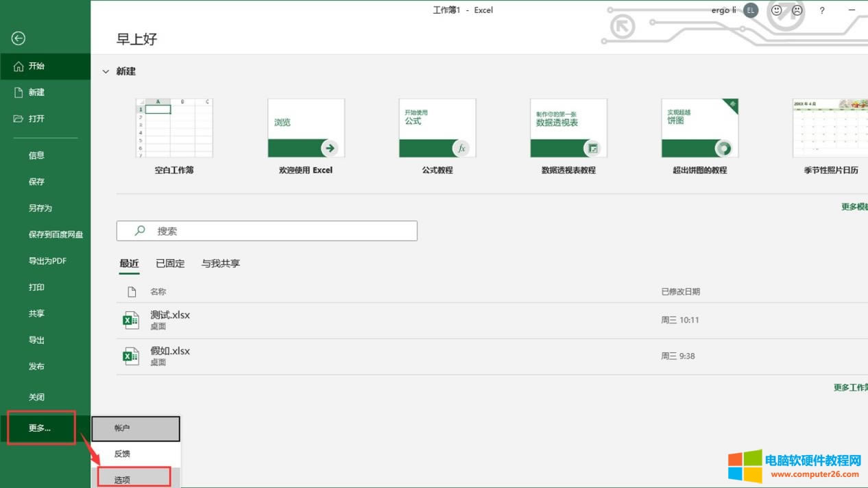This screenshot has height=488, width=868.
Task: Click the search magnifier icon
Action: [140, 231]
